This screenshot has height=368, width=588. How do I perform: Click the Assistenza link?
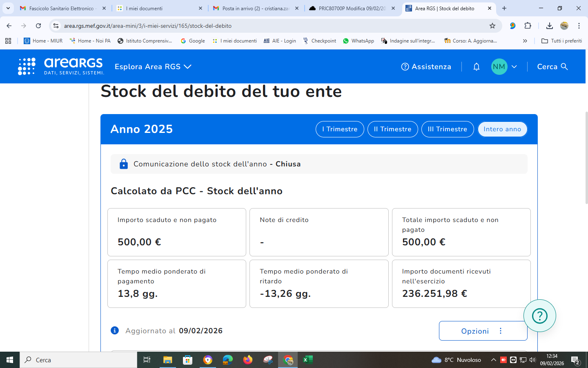426,67
